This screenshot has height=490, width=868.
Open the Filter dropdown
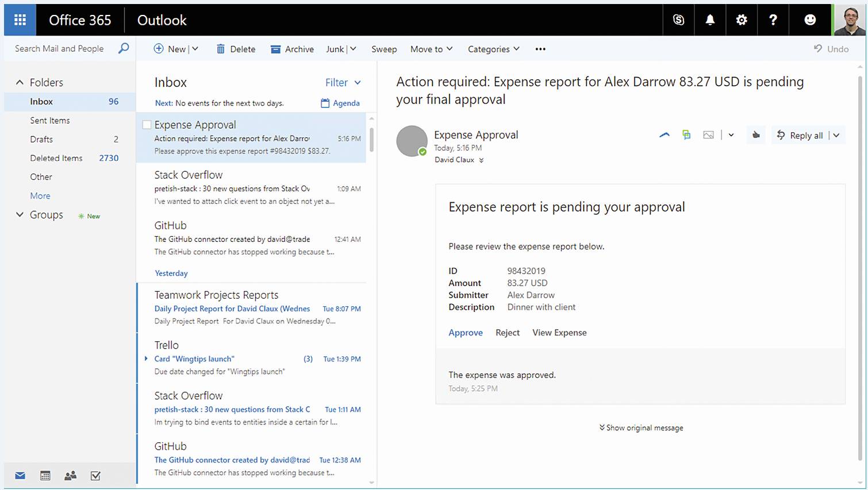[343, 83]
